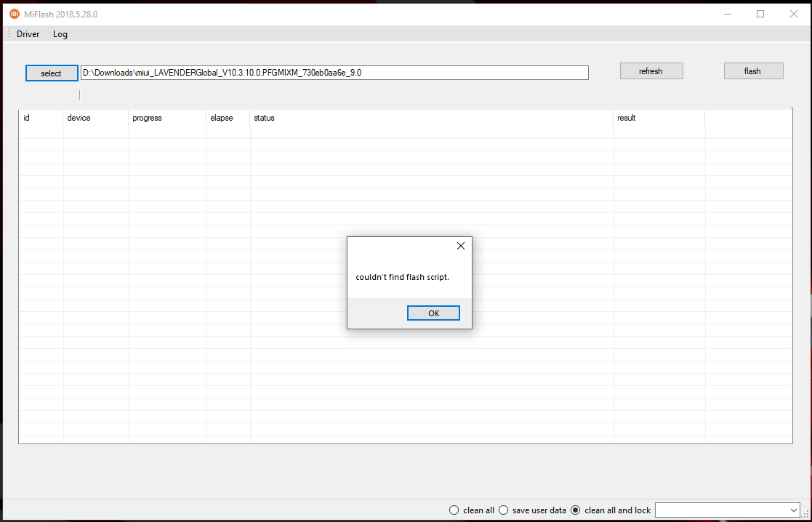
Task: Click the MiFlash orange logo icon
Action: (15, 14)
